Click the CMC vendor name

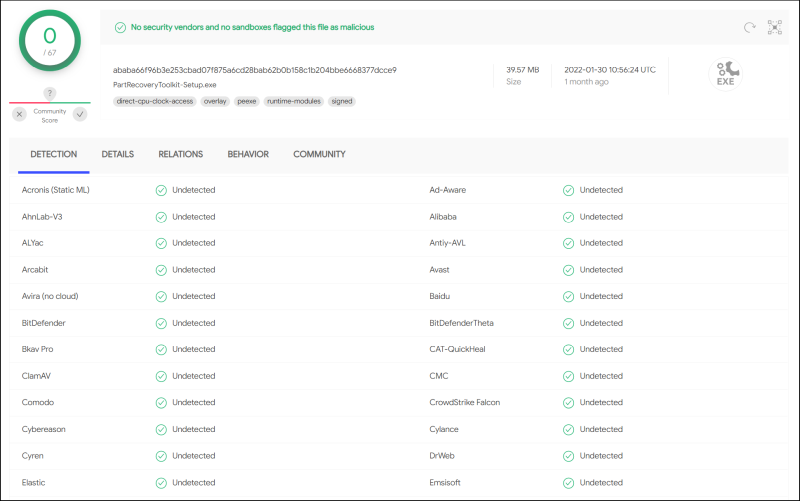pyautogui.click(x=439, y=376)
